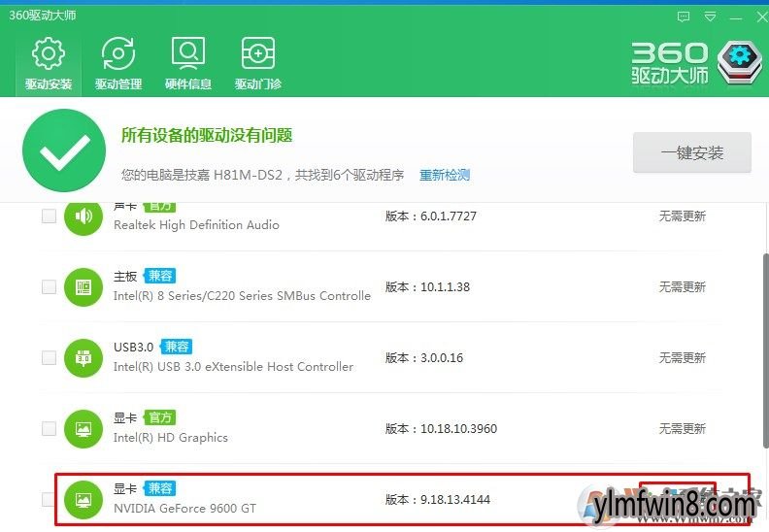Select the Intel(R) HD Graphics name
Viewport: 769px width, 532px height.
171,438
